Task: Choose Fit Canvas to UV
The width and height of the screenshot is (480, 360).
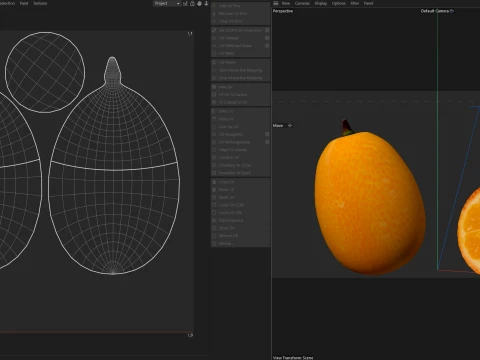Action: point(240,102)
